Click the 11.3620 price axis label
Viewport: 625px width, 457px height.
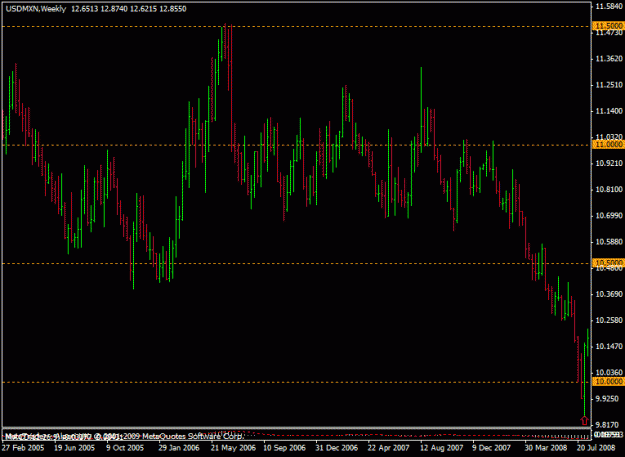pyautogui.click(x=609, y=59)
